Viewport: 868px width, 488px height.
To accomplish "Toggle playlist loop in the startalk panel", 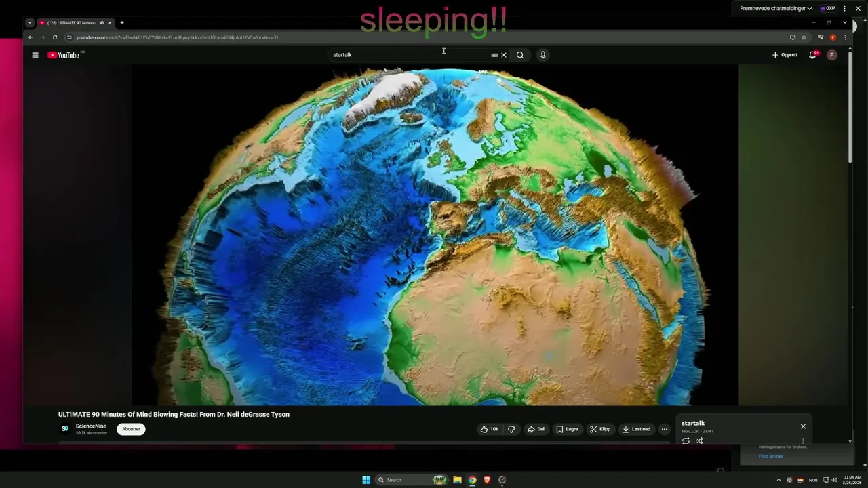I will [x=686, y=441].
